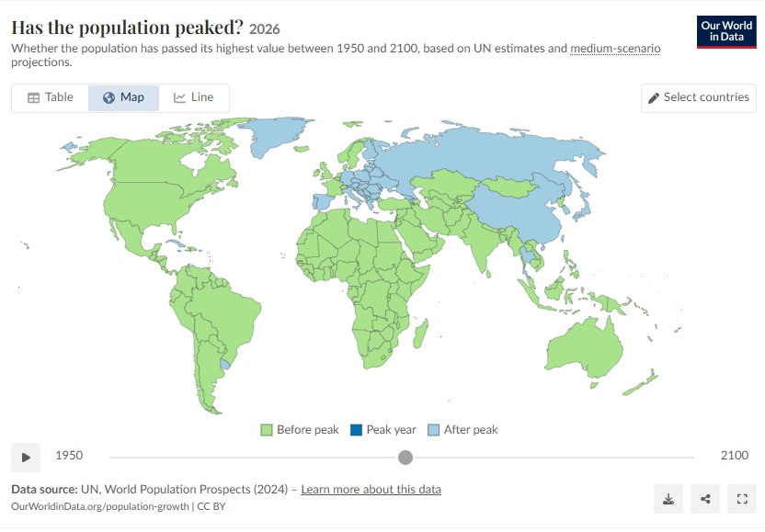Open Learn more about this data link

point(371,489)
